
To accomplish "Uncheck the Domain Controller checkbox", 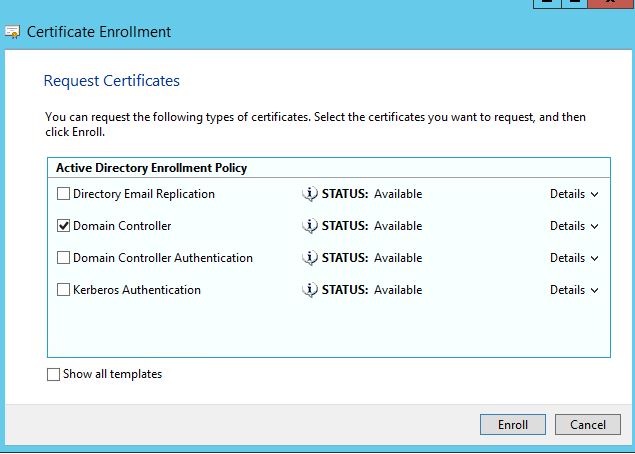I will 64,226.
